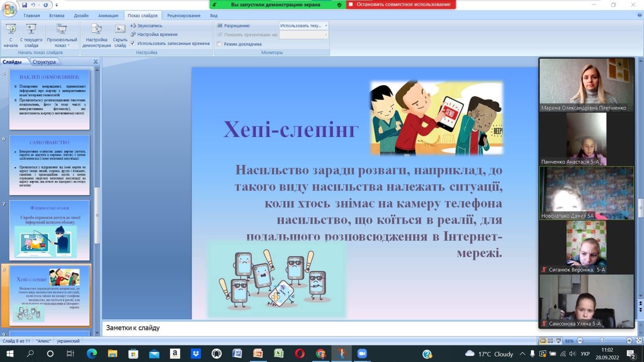Open Windows notification center

click(x=631, y=354)
